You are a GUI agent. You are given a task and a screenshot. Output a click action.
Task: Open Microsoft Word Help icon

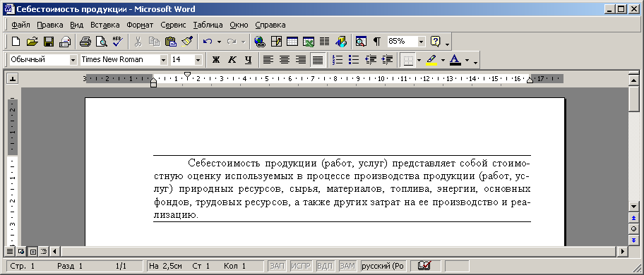pyautogui.click(x=436, y=42)
